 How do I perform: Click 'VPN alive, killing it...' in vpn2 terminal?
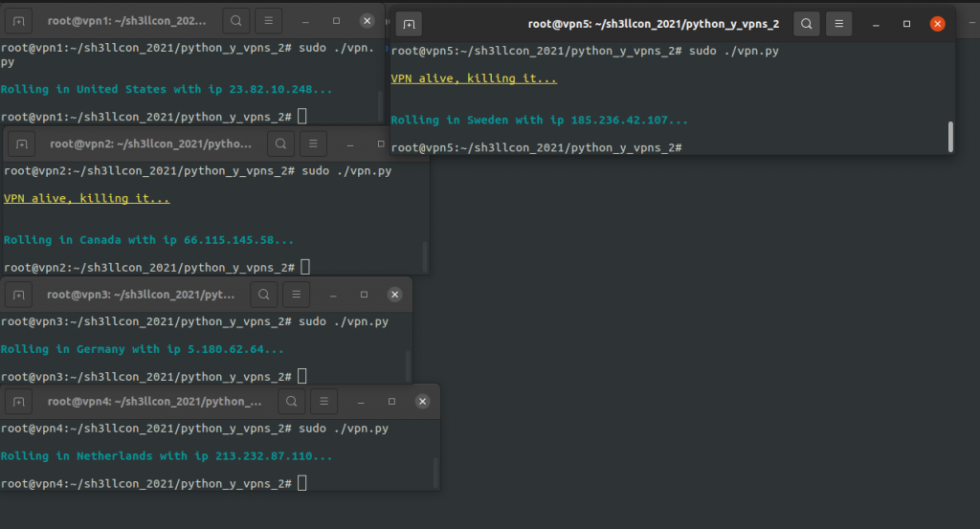point(87,199)
